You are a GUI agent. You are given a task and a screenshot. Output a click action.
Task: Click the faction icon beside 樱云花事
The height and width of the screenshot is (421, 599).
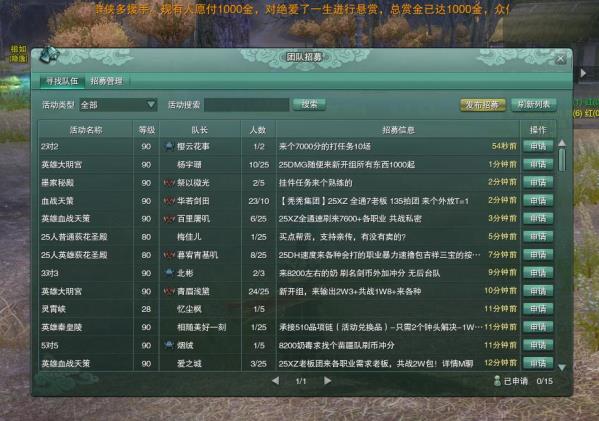168,146
